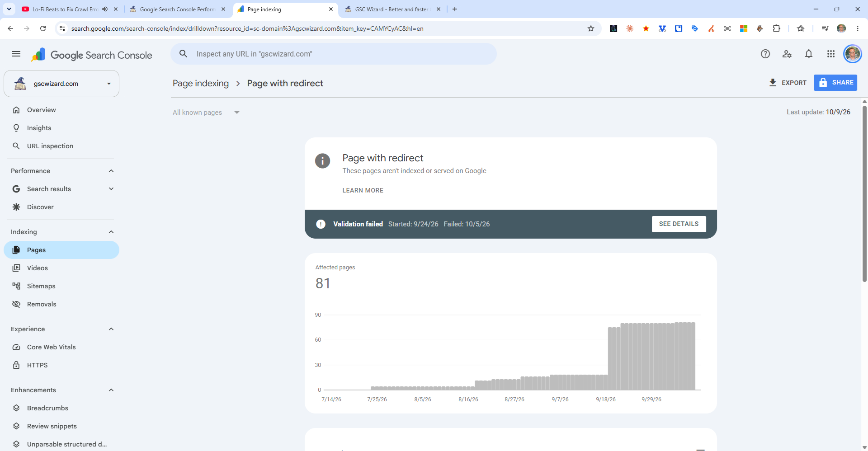Image resolution: width=868 pixels, height=451 pixels.
Task: Open Discover report
Action: pos(61,207)
